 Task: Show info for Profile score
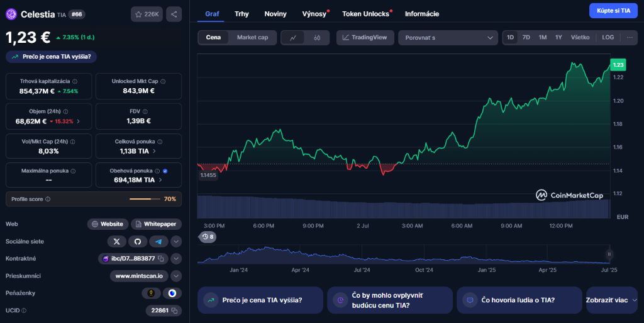click(x=48, y=200)
